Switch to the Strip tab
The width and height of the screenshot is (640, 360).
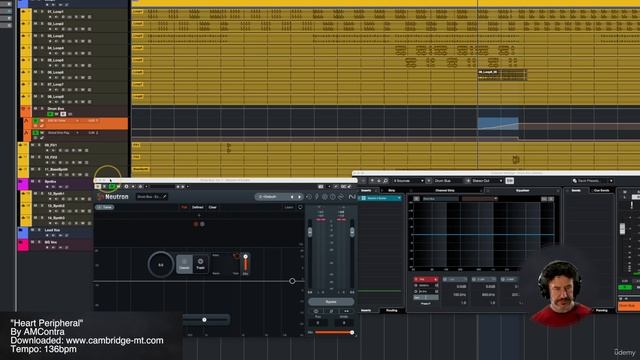pyautogui.click(x=391, y=191)
